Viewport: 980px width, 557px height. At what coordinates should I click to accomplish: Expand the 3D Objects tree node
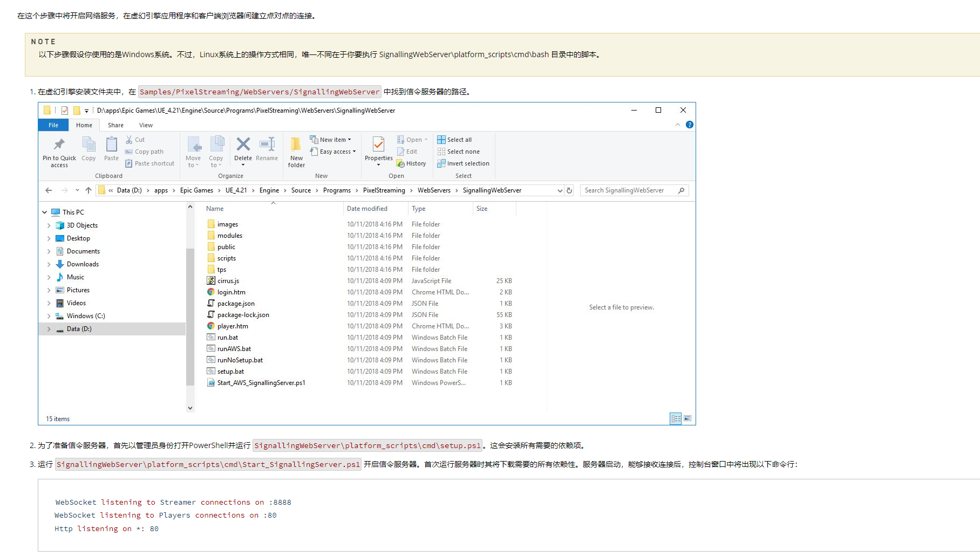[x=49, y=225]
